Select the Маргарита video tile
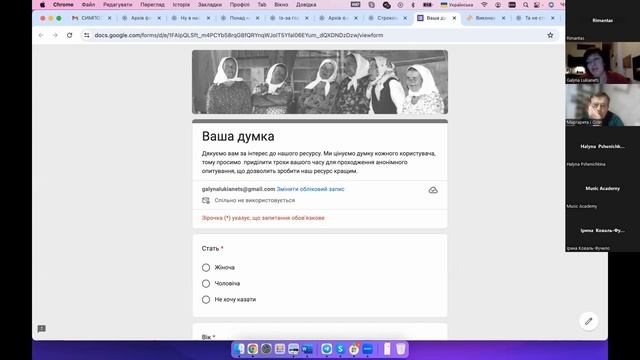 coord(602,105)
